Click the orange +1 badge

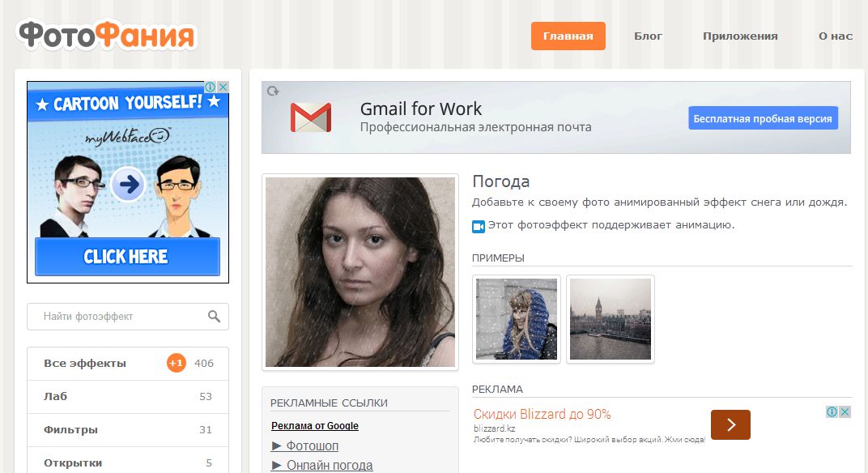click(x=176, y=364)
